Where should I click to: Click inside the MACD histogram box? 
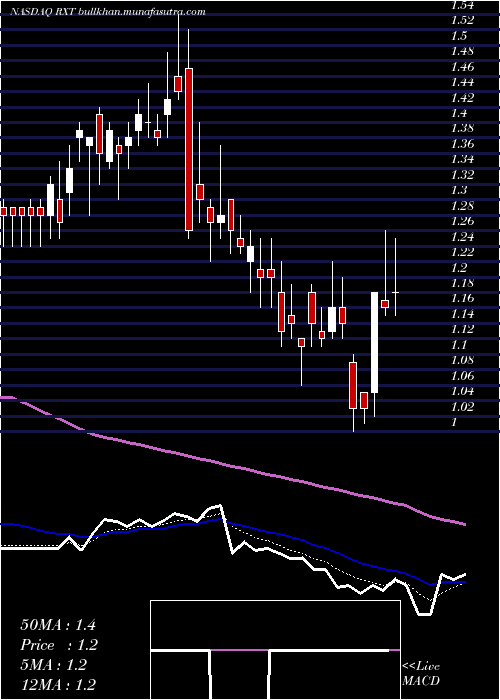coord(275,650)
